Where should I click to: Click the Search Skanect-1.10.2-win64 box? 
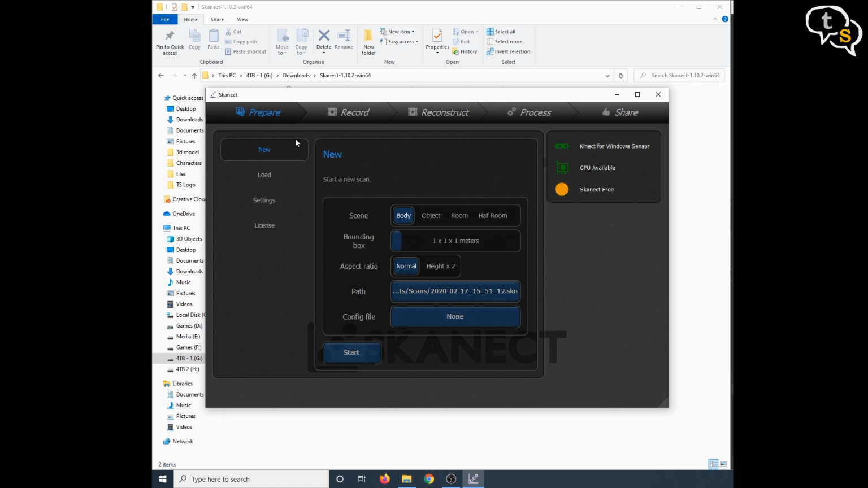[x=679, y=76]
